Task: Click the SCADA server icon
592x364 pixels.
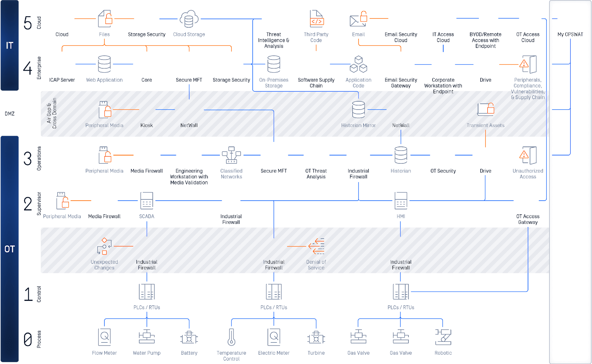Action: (x=147, y=201)
